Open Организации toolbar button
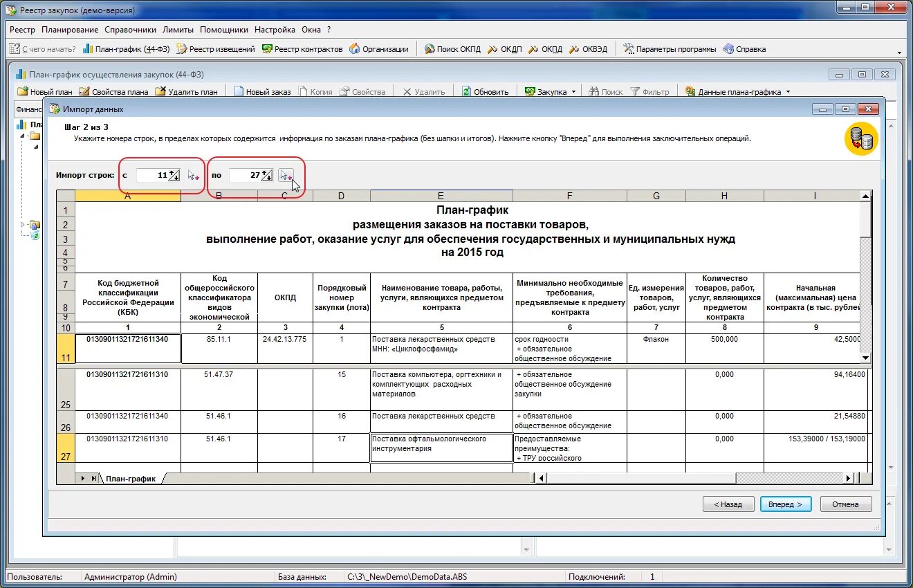The image size is (913, 588). (379, 49)
